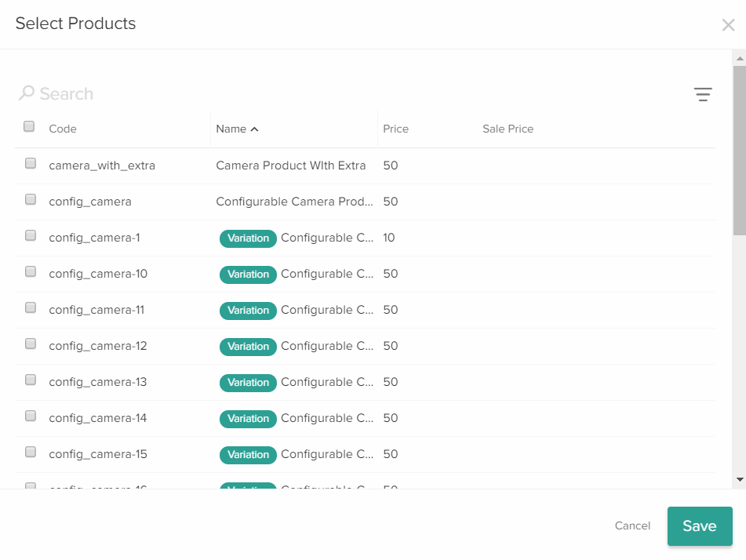Enable the checkbox for config_camera-13
Image resolution: width=746 pixels, height=560 pixels.
[30, 380]
